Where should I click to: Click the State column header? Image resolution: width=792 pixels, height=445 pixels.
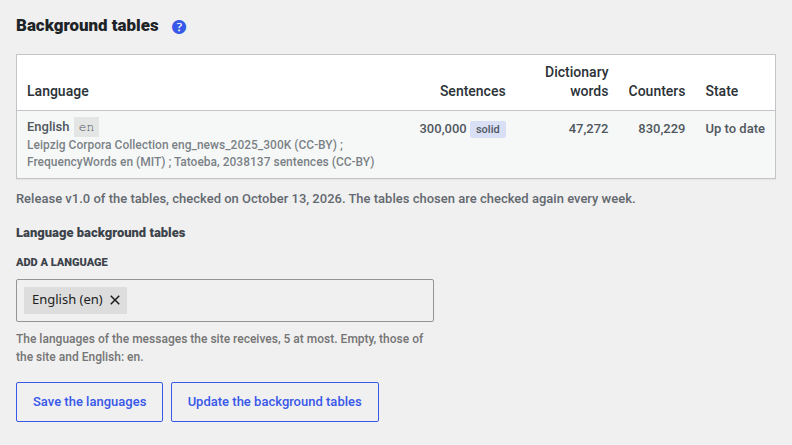722,91
